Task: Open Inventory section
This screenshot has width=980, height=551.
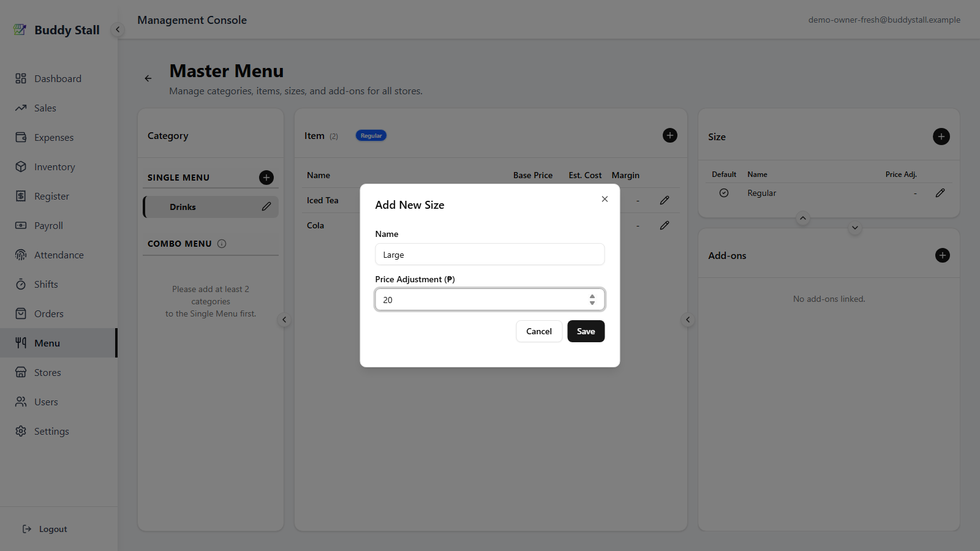Action: click(58, 167)
